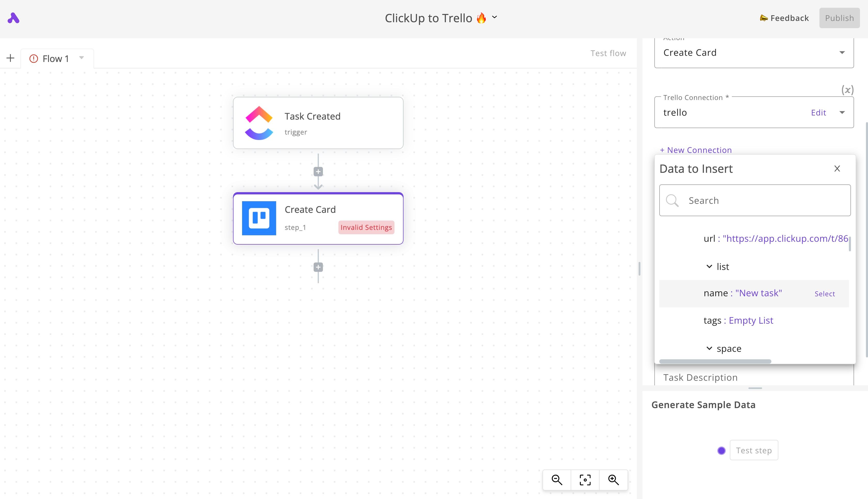
Task: Click the red error icon on Flow 1
Action: point(34,59)
